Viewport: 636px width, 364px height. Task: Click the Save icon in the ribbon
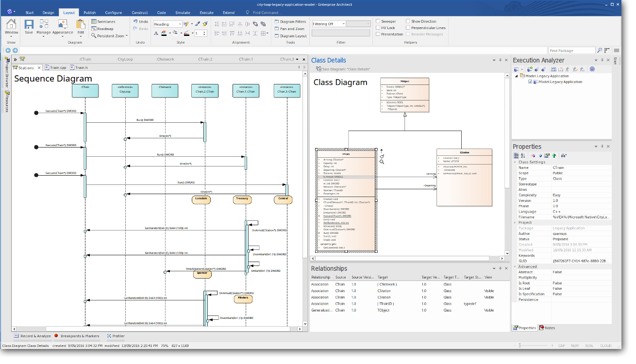(29, 27)
